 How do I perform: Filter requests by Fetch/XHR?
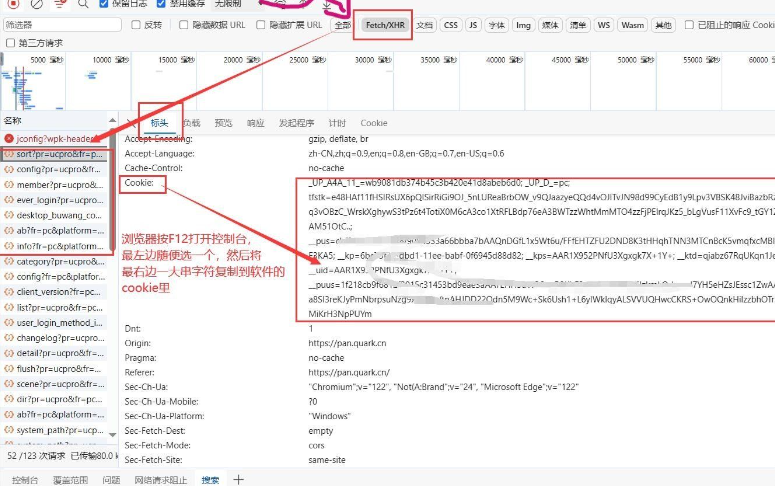click(x=385, y=25)
